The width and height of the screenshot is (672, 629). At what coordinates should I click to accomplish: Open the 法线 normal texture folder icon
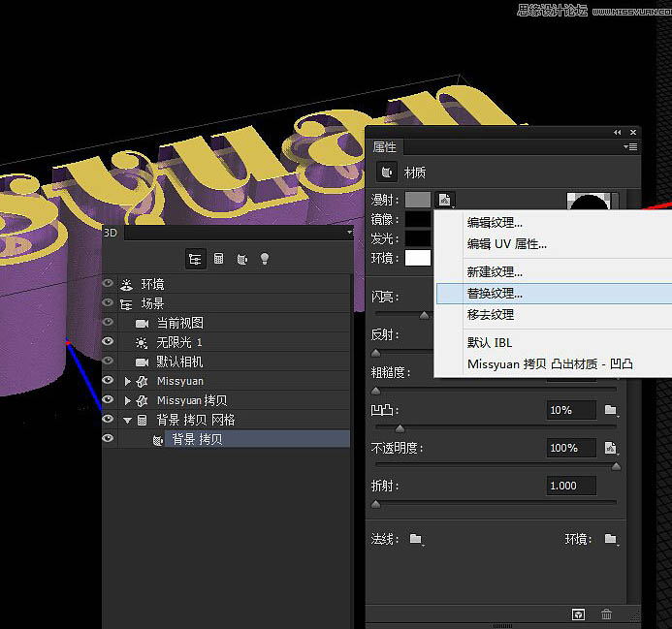coord(416,539)
